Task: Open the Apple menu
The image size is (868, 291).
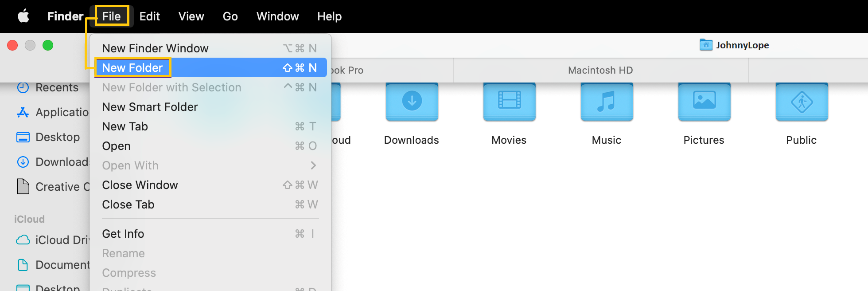Action: [23, 16]
